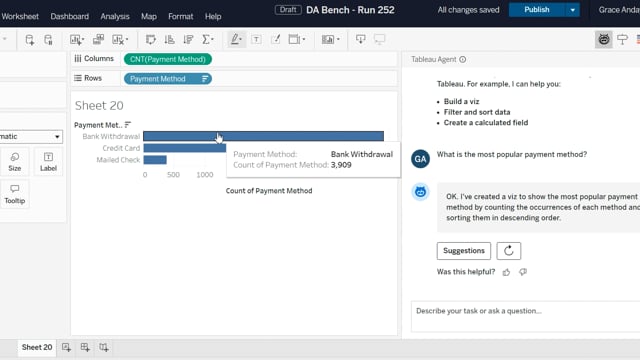Click the Payment Method pill in Rows
640x360 pixels.
(168, 79)
